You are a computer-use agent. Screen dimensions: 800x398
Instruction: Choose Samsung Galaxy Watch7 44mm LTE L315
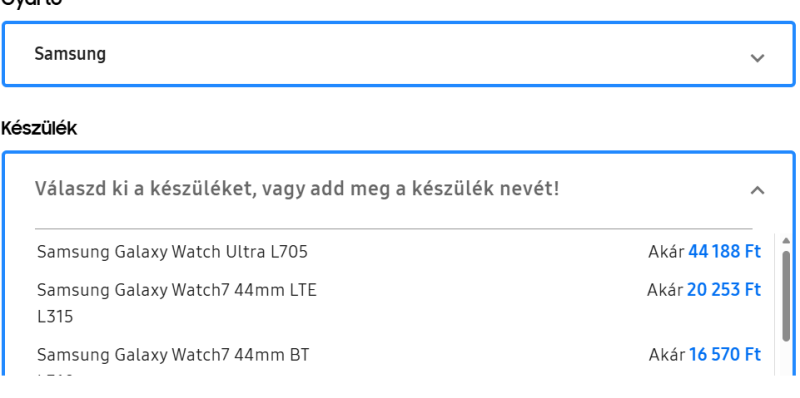(x=398, y=303)
